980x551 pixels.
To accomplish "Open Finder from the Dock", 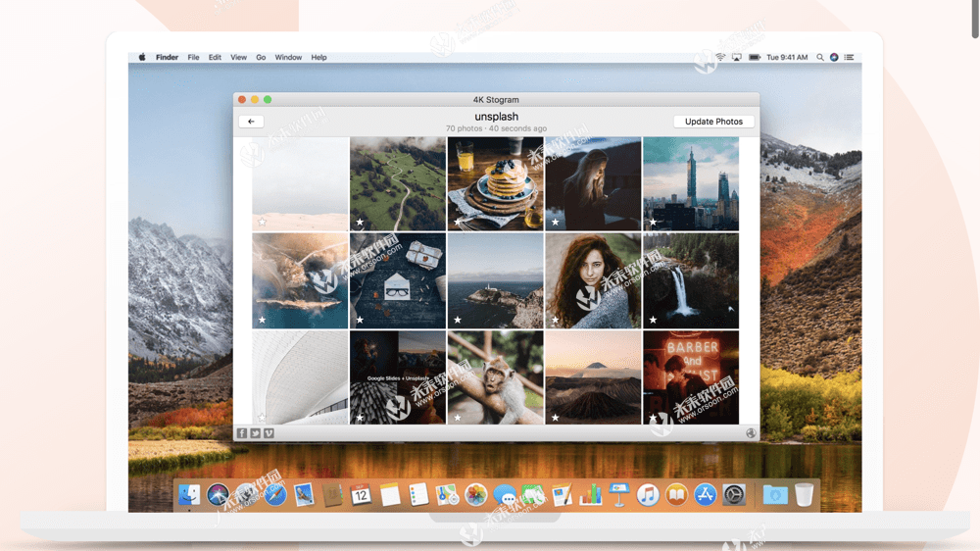I will (x=189, y=495).
